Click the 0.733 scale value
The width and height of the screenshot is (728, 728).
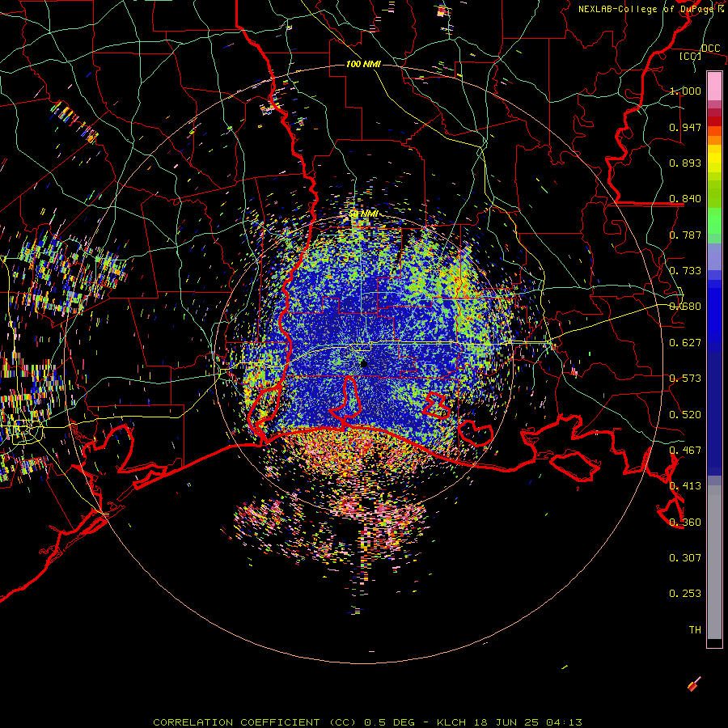(x=685, y=271)
